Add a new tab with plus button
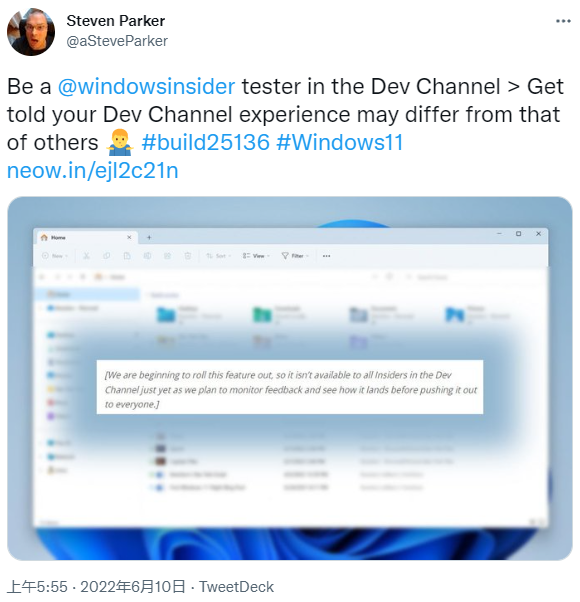580x602 pixels. [149, 238]
